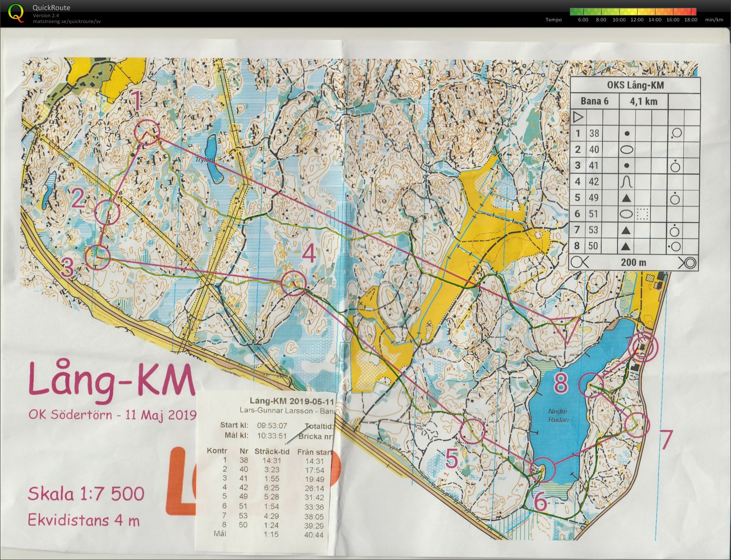Click the QuickRoute Q logo icon

coord(16,13)
